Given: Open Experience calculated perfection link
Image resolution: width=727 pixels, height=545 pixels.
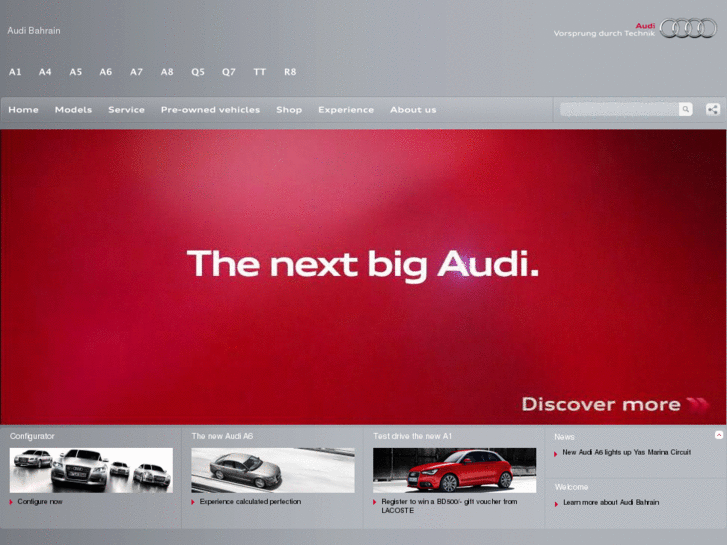Looking at the screenshot, I should 250,501.
